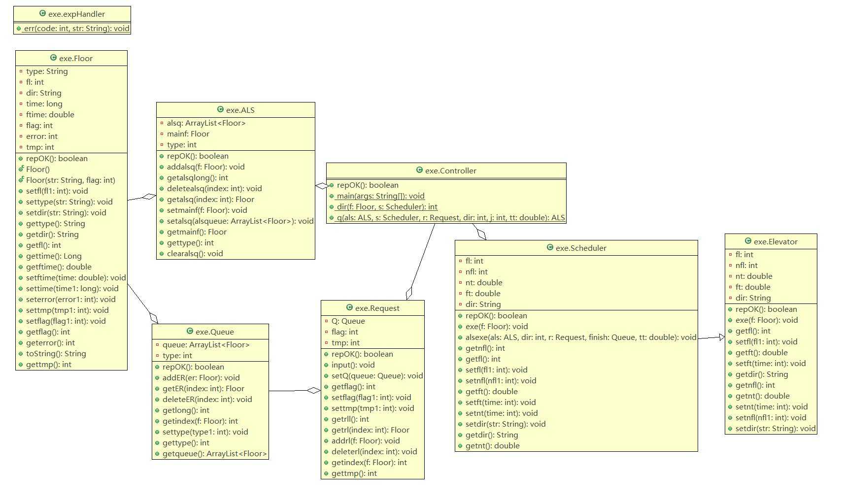Select the exe.ALS class title

point(240,110)
